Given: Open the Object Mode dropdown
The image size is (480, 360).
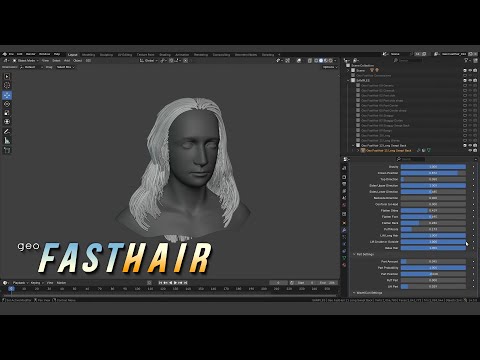Looking at the screenshot, I should (26, 61).
